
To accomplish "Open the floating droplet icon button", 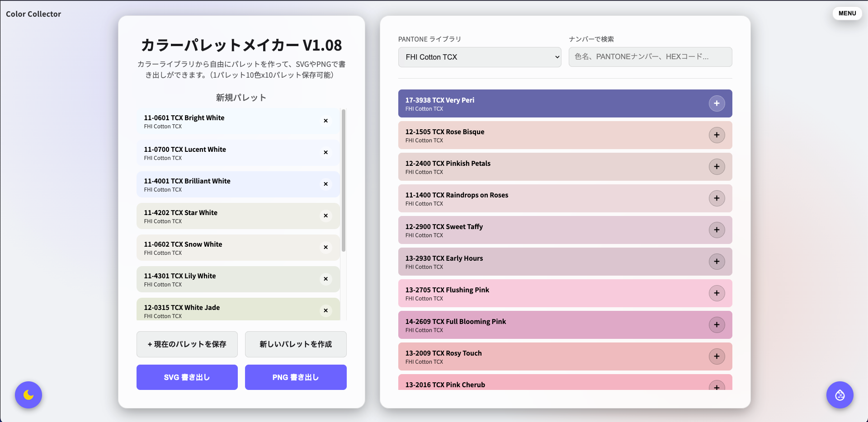I will point(840,395).
